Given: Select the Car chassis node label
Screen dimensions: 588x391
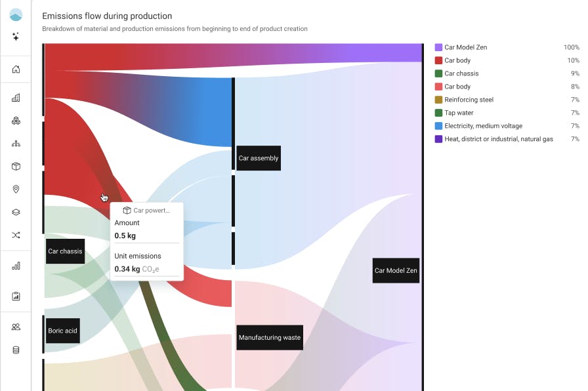Looking at the screenshot, I should coord(65,251).
